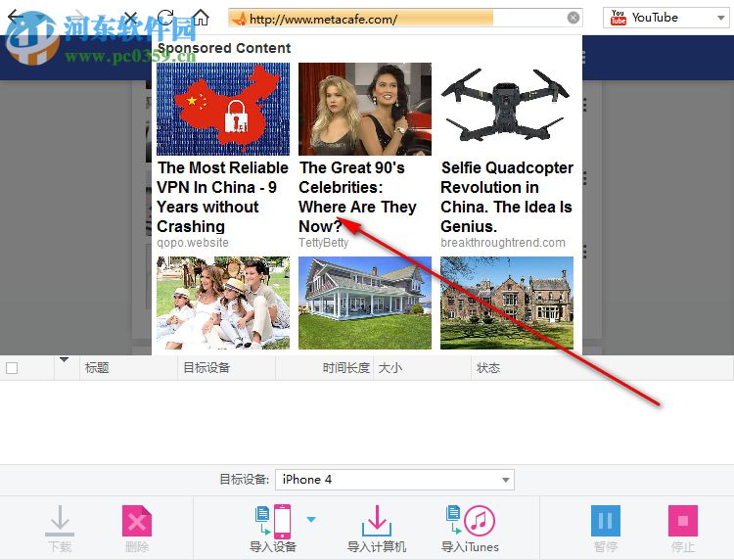
Task: Open the 目标设备 iPhone 4 combo box
Action: click(x=394, y=480)
